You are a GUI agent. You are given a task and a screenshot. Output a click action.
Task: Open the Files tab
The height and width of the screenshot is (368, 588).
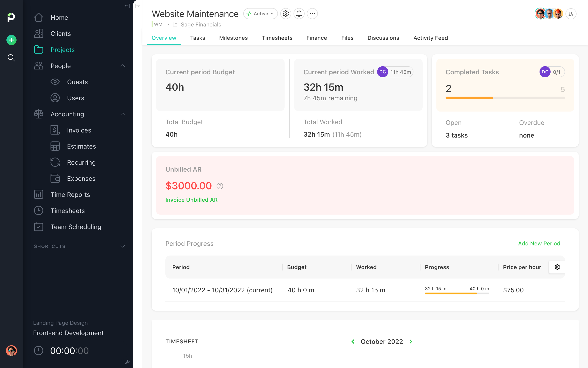pos(347,38)
